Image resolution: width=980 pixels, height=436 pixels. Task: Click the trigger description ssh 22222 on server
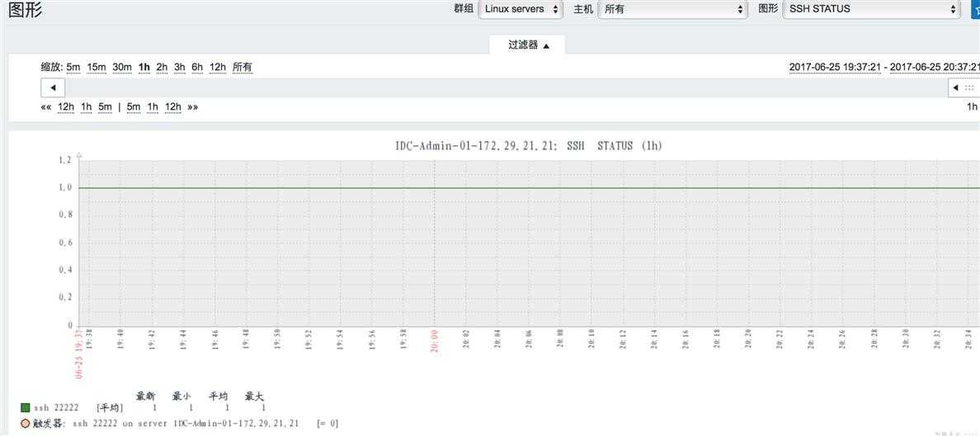[x=186, y=424]
